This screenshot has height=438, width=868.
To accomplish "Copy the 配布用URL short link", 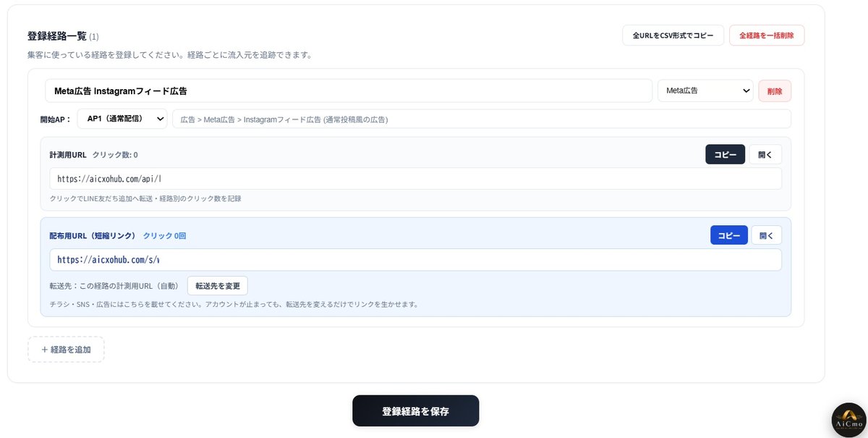I will click(729, 235).
